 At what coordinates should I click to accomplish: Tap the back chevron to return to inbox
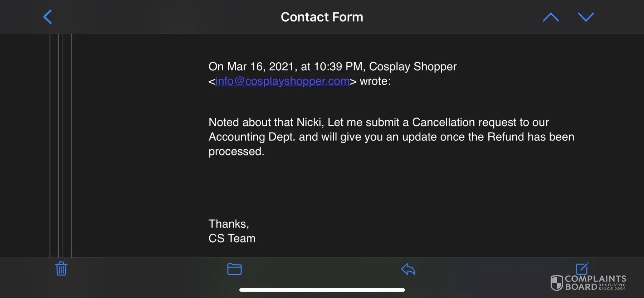coord(48,17)
